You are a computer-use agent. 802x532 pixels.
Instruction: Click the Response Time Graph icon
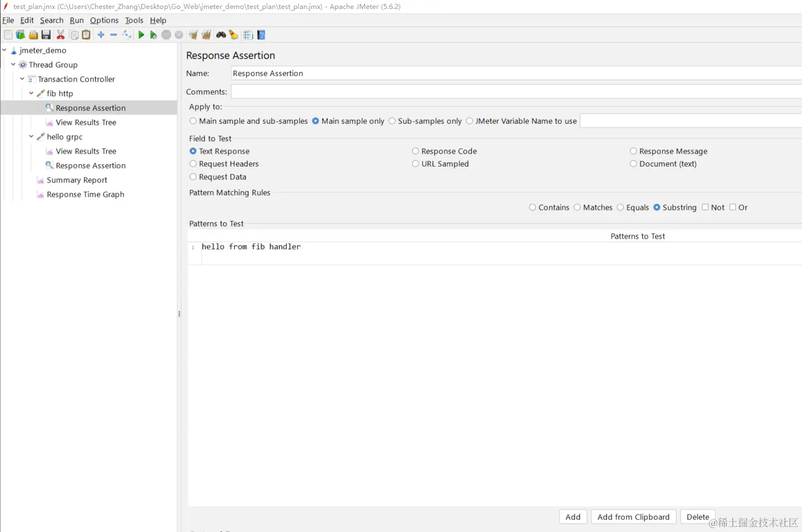click(x=41, y=195)
